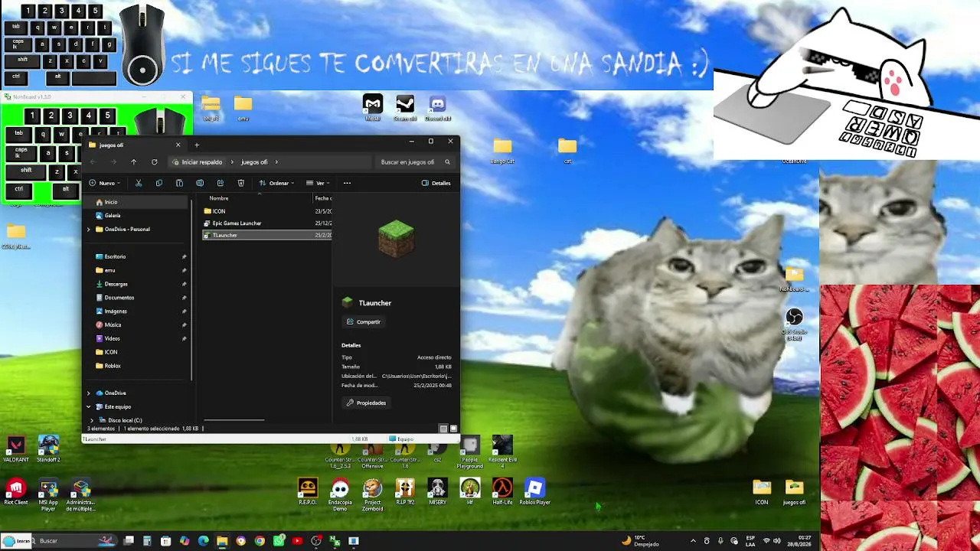Switch to large icons view in status bar
The width and height of the screenshot is (980, 551).
pyautogui.click(x=453, y=429)
